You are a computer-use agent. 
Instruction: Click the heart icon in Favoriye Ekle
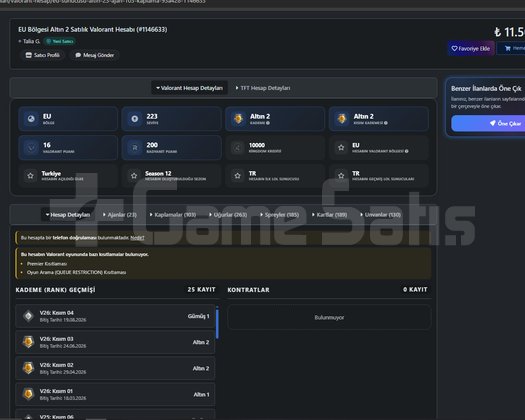pyautogui.click(x=454, y=49)
